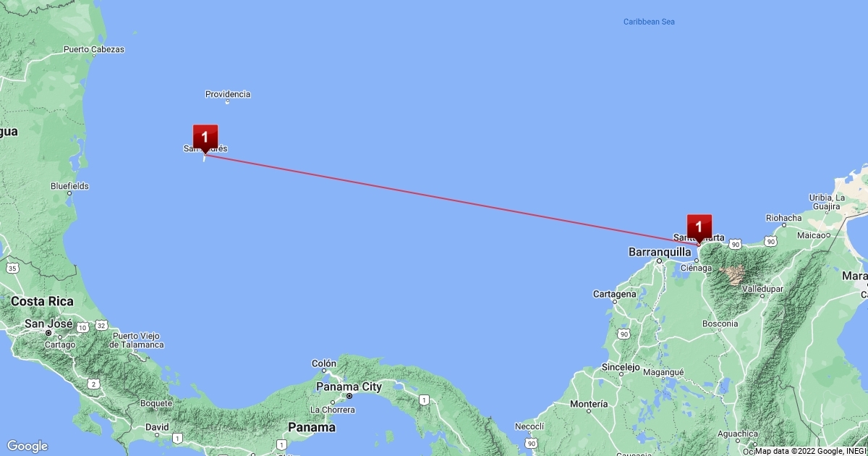Click the Caribbean Sea label

point(649,22)
